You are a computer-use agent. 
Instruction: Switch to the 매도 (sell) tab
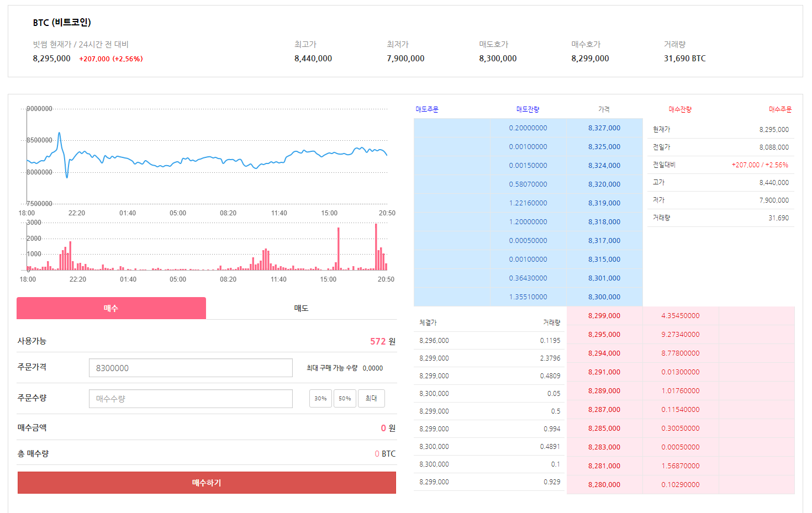[301, 308]
